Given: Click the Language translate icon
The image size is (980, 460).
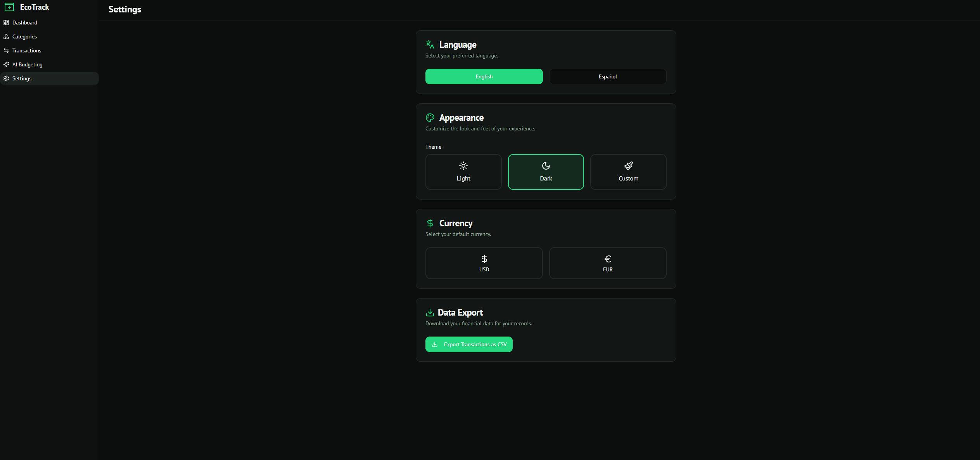Looking at the screenshot, I should coord(430,45).
